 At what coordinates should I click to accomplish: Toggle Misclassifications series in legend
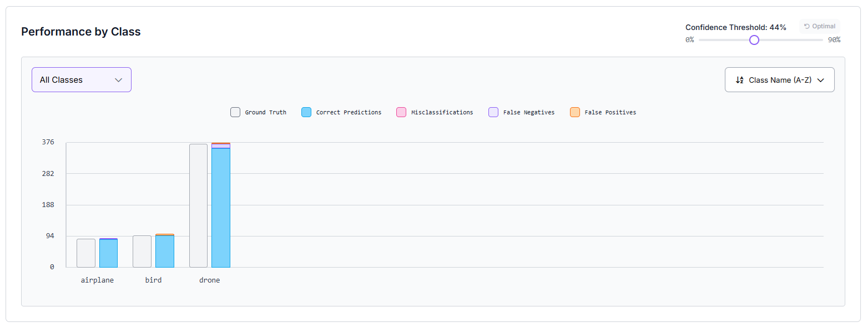pyautogui.click(x=435, y=112)
